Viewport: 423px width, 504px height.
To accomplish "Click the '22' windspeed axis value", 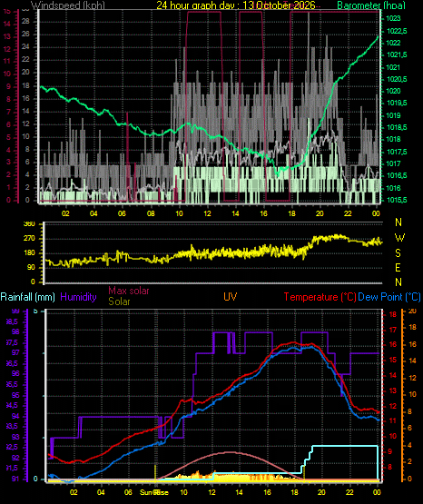I will point(25,59).
